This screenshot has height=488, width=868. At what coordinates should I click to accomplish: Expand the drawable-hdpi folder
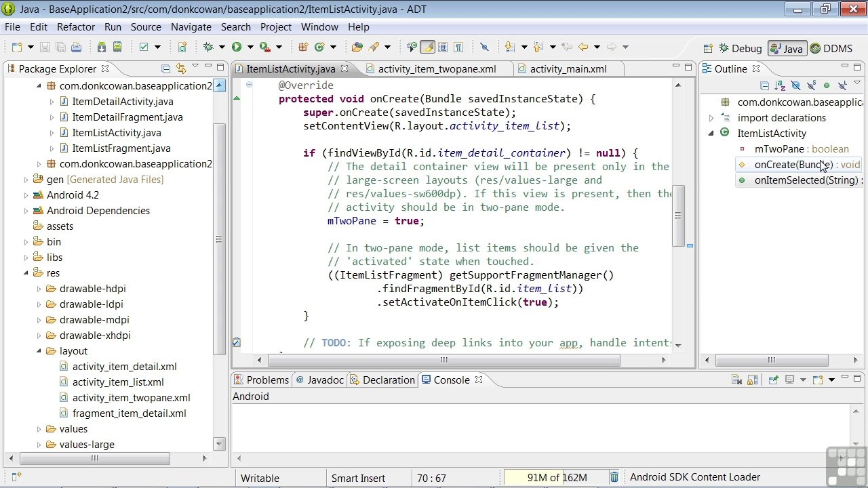(39, 289)
